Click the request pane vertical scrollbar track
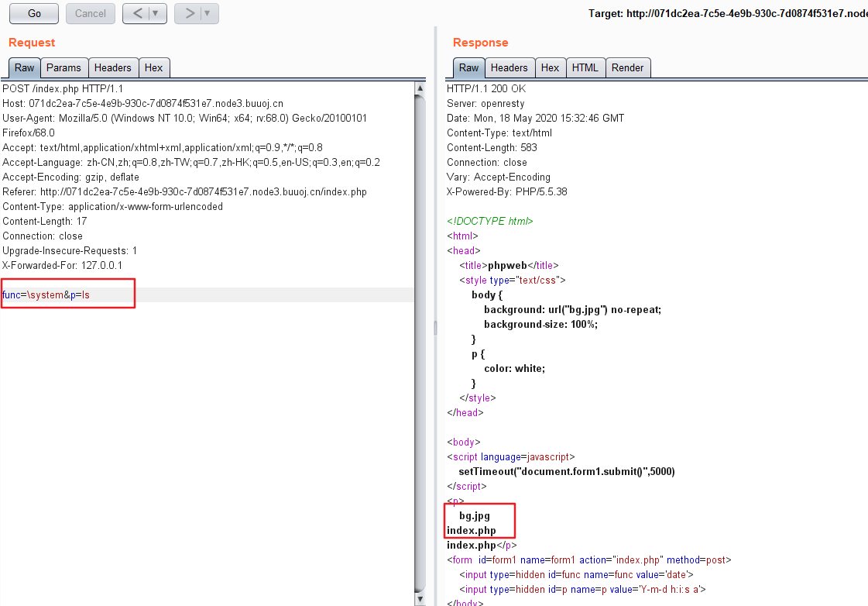Screen dimensions: 868x606 (420, 343)
